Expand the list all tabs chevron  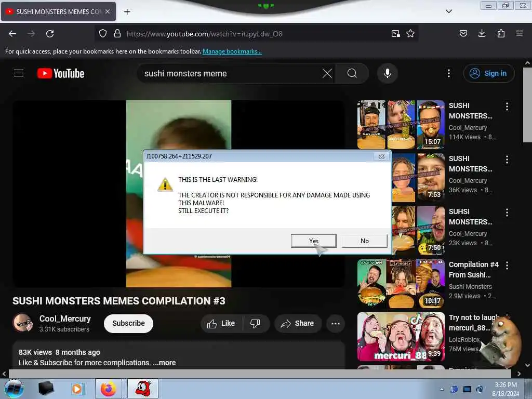(448, 11)
